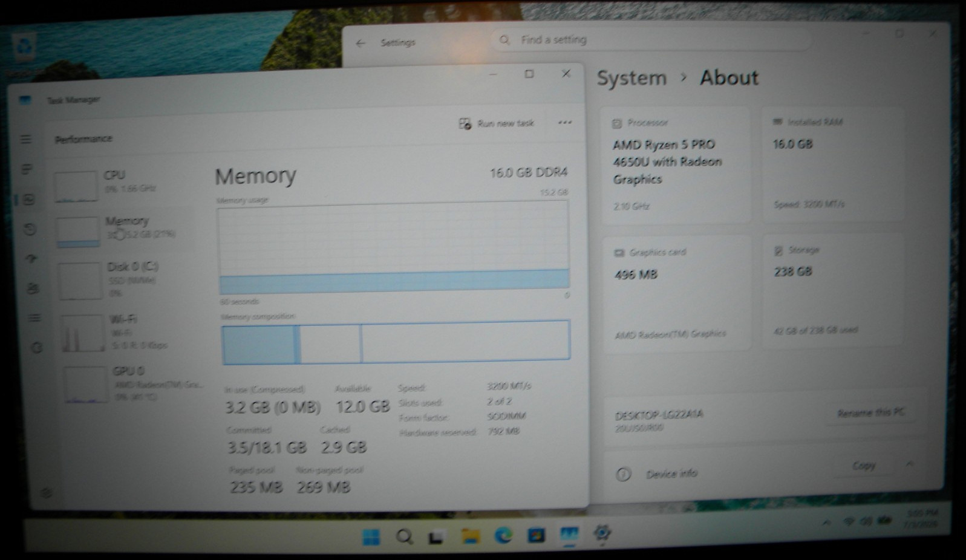
Task: Click Rename this PC button
Action: [x=871, y=412]
